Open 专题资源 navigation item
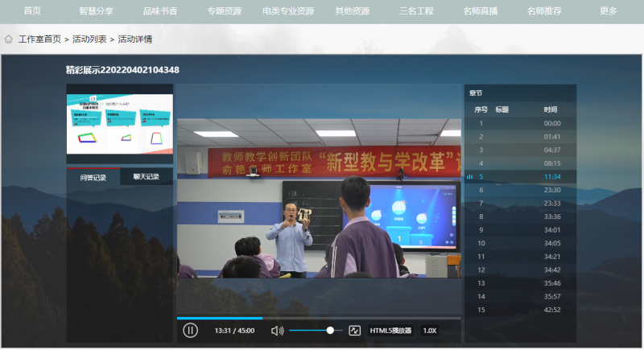The height and width of the screenshot is (350, 644). [x=225, y=11]
